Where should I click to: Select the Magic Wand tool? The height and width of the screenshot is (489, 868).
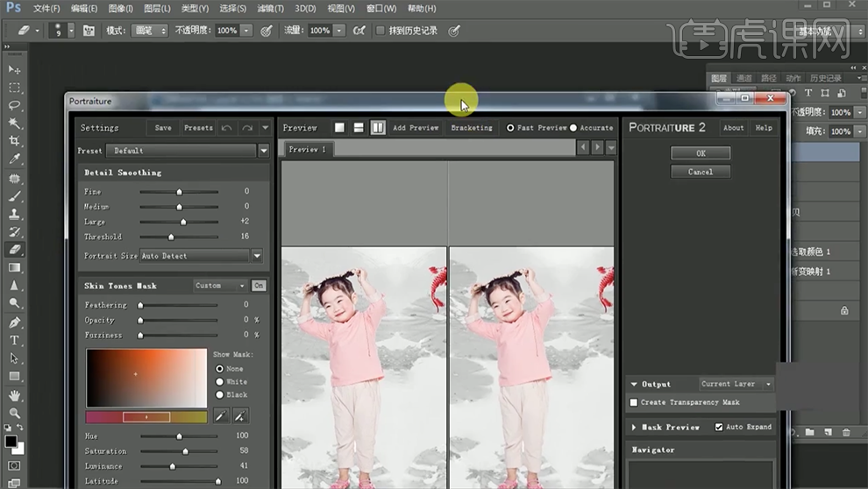(x=14, y=124)
